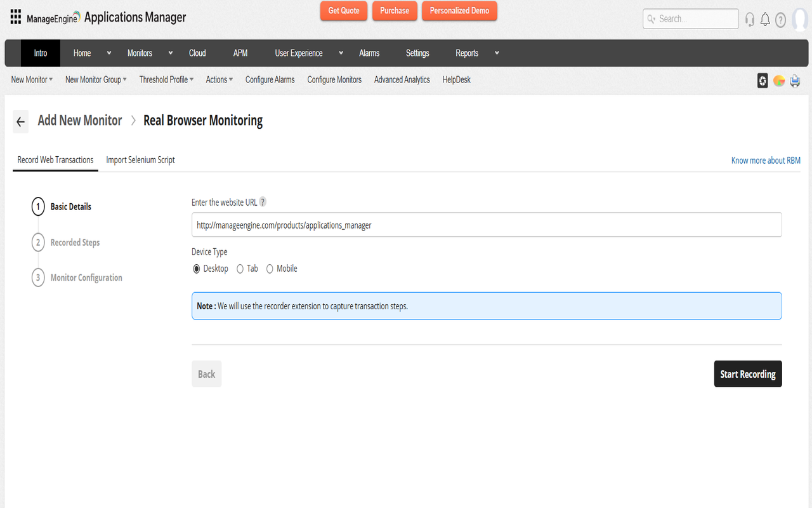Open the User Experience menu
The height and width of the screenshot is (508, 812).
pyautogui.click(x=299, y=53)
